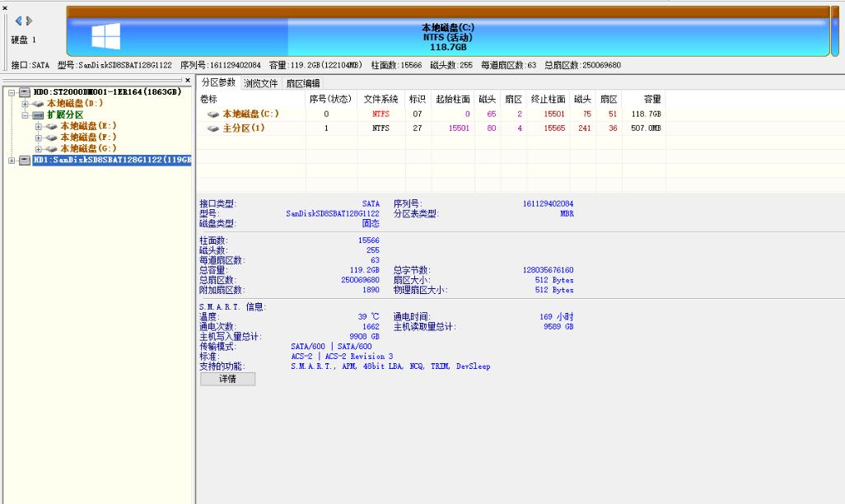845x504 pixels.
Task: Click the 详情 S.M.A.R.T. details button
Action: coord(227,379)
